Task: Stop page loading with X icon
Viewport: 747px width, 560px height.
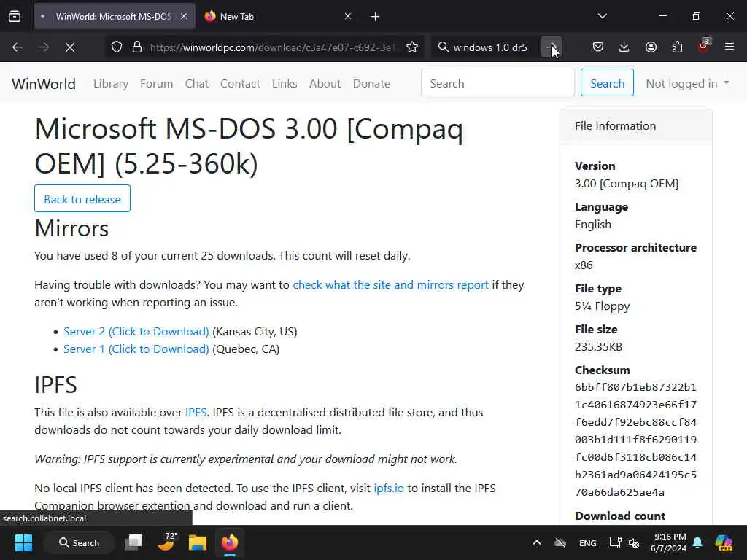Action: point(69,47)
